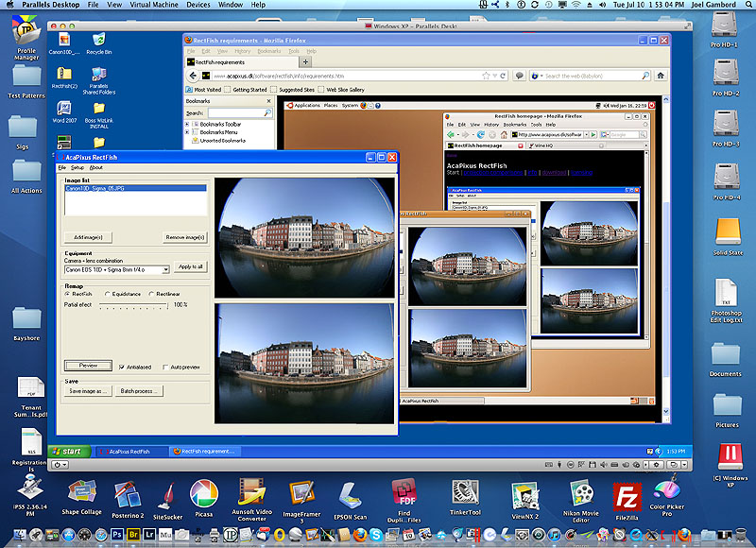Bookmark page with Firefox star icon
The image size is (756, 548).
486,76
